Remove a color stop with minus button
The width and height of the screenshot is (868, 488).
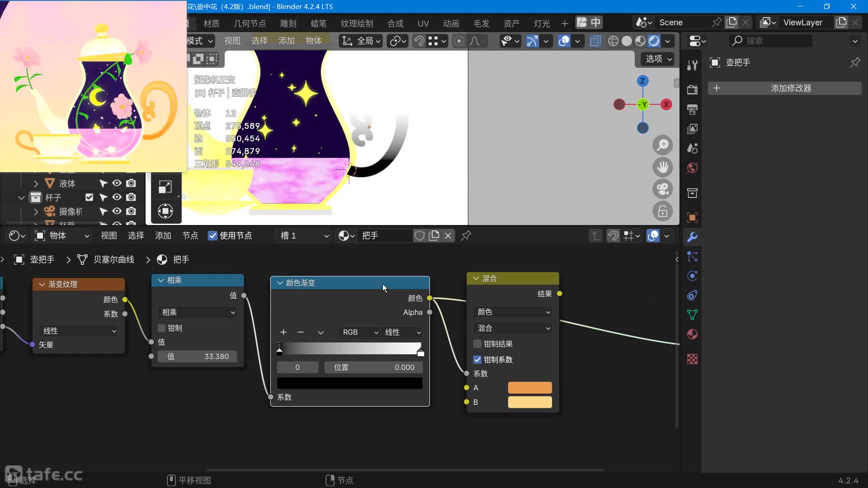[x=301, y=332]
